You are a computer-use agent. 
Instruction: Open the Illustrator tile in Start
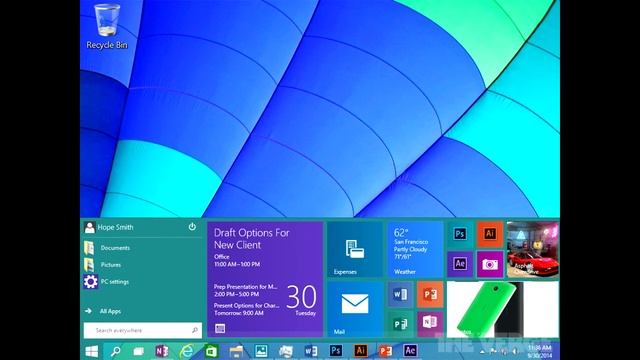tap(490, 234)
